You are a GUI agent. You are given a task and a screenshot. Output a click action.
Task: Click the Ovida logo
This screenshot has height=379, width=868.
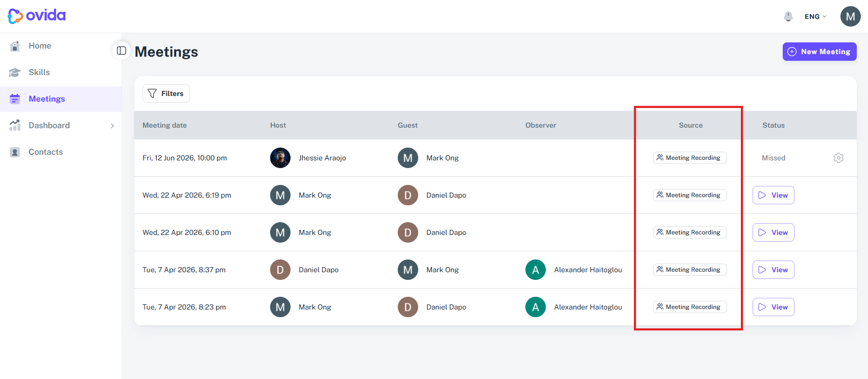tap(37, 16)
